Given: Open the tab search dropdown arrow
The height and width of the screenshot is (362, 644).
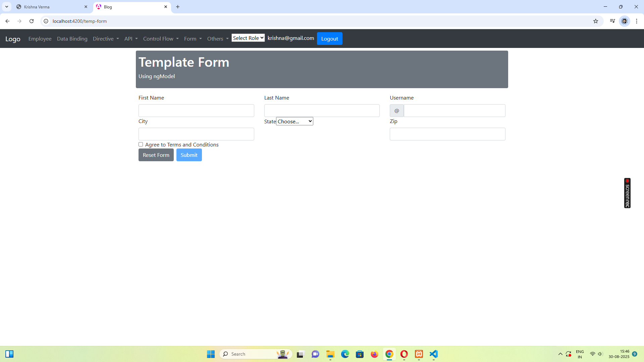Looking at the screenshot, I should pos(6,7).
